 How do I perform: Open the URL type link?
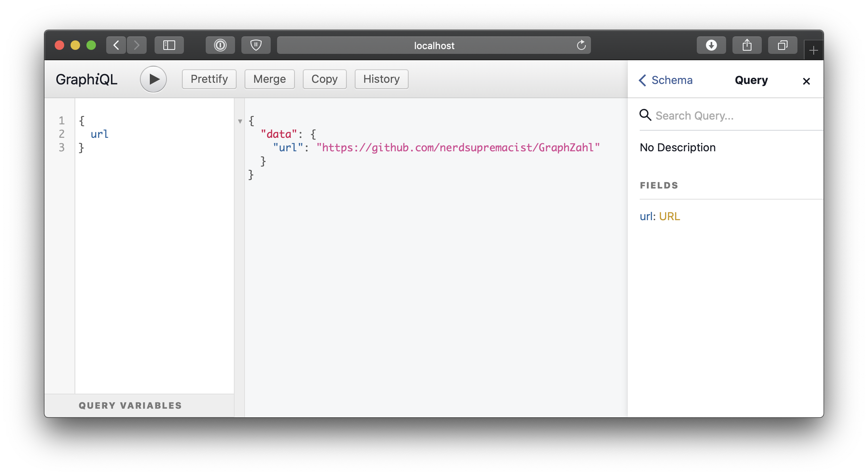tap(669, 216)
